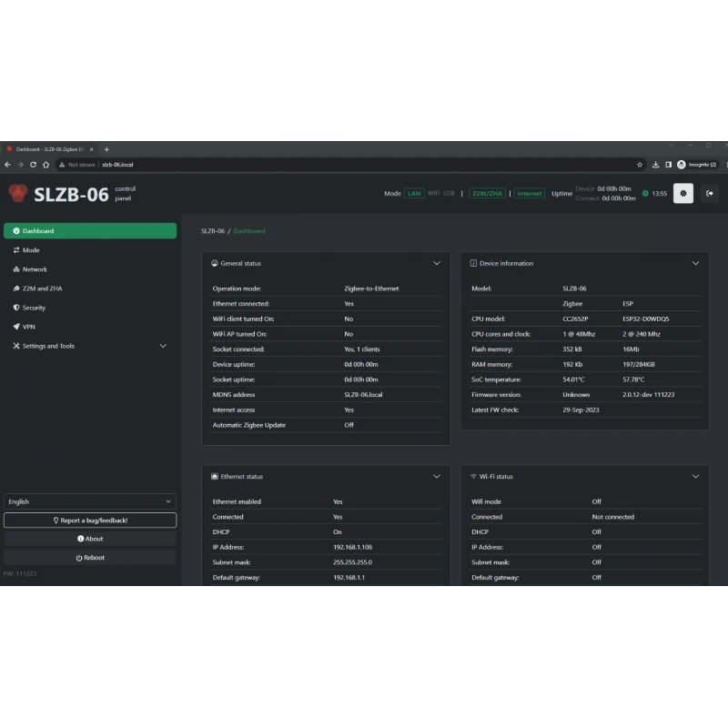This screenshot has height=728, width=728.
Task: Open a new browser tab
Action: [106, 149]
